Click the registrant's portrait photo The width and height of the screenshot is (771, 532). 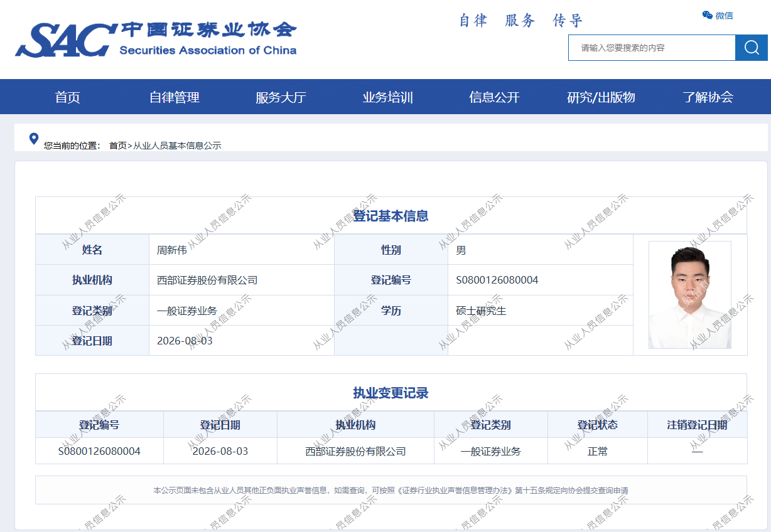(x=690, y=295)
